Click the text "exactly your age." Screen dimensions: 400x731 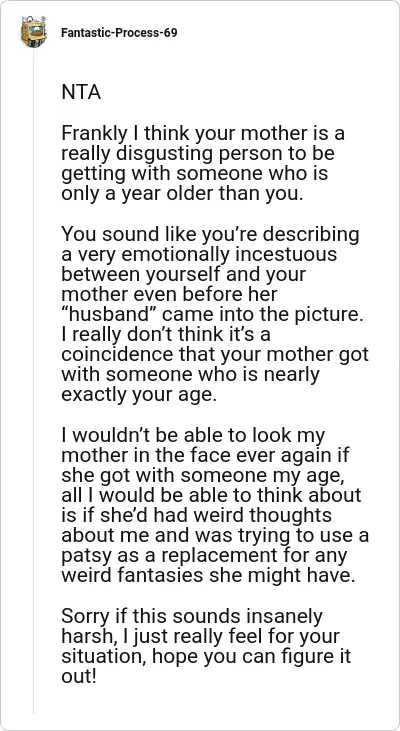139,395
